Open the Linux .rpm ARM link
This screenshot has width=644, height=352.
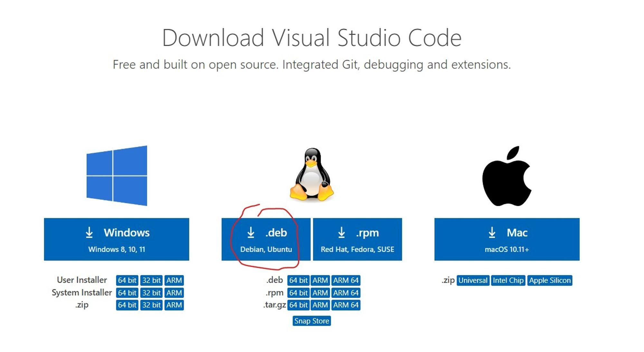(320, 293)
